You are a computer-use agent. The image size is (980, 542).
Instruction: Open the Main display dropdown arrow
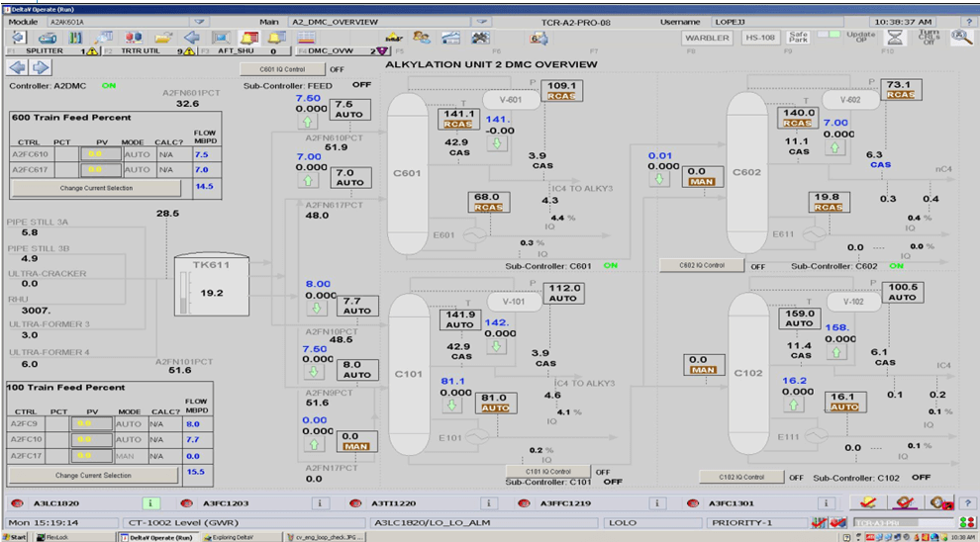click(481, 22)
